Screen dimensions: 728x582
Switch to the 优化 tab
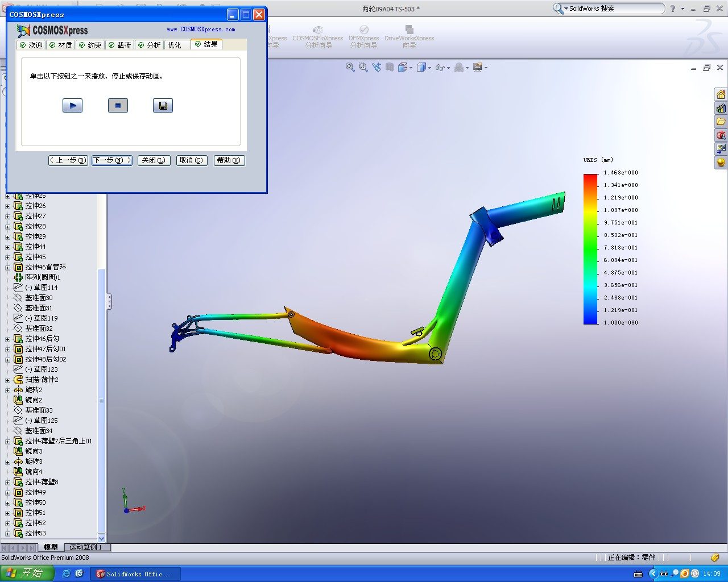pyautogui.click(x=175, y=45)
